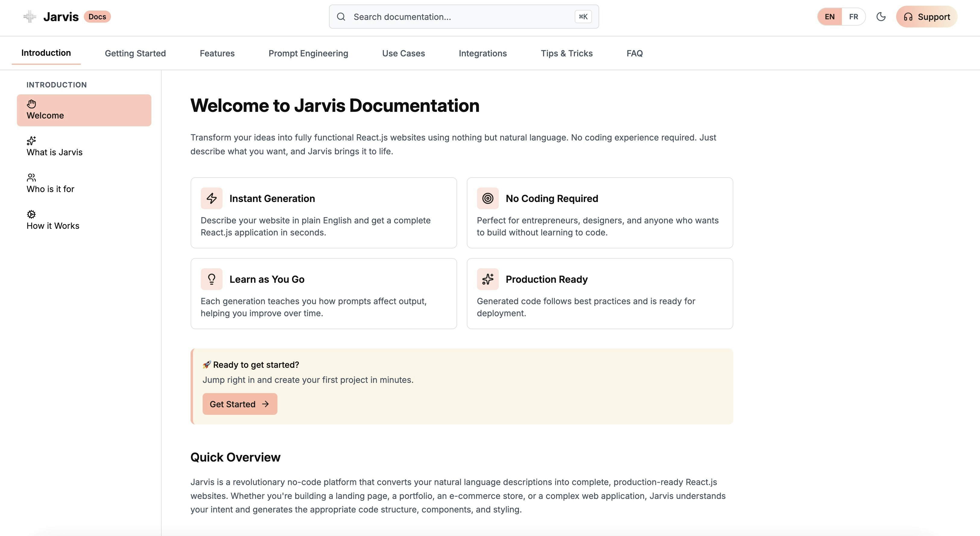Toggle dark mode with the moon icon

click(x=881, y=17)
